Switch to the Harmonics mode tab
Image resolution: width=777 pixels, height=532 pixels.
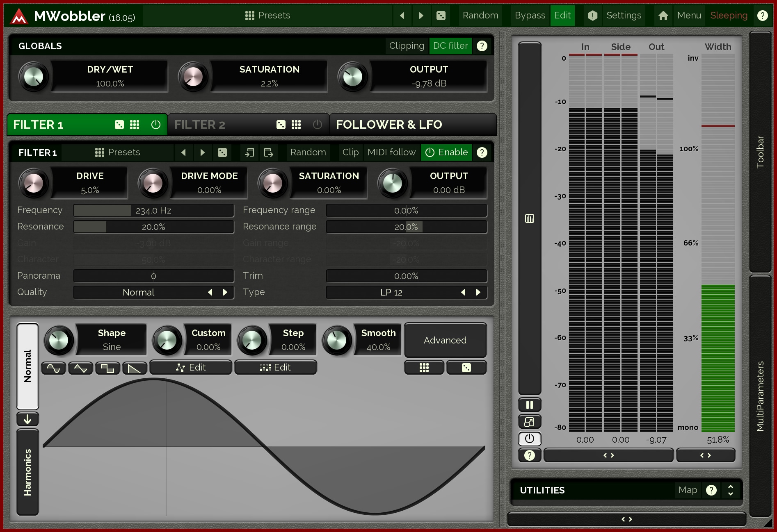(27, 472)
